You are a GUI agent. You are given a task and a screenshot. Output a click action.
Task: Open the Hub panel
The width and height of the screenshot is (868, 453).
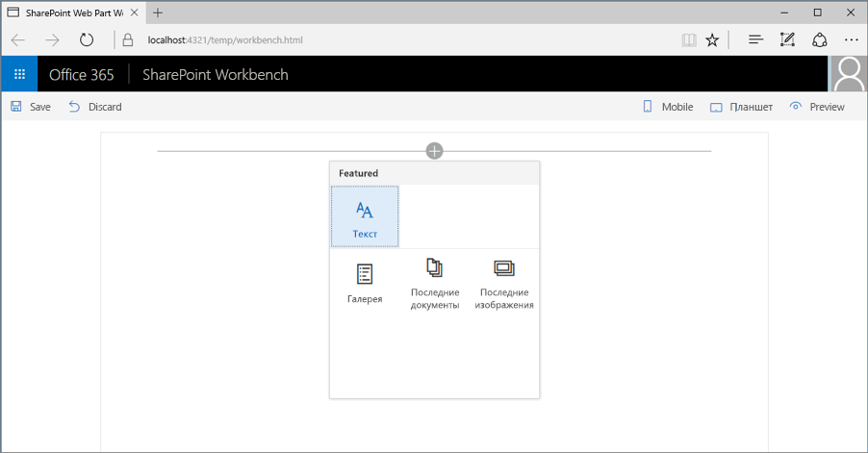coord(755,39)
